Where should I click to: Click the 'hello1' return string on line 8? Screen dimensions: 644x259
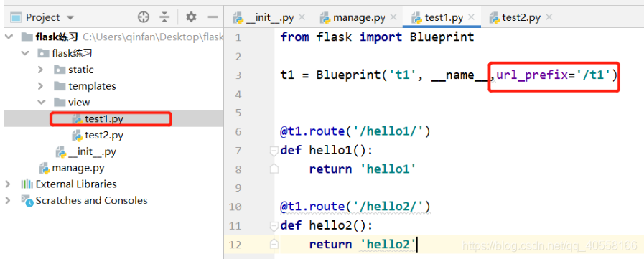point(388,169)
